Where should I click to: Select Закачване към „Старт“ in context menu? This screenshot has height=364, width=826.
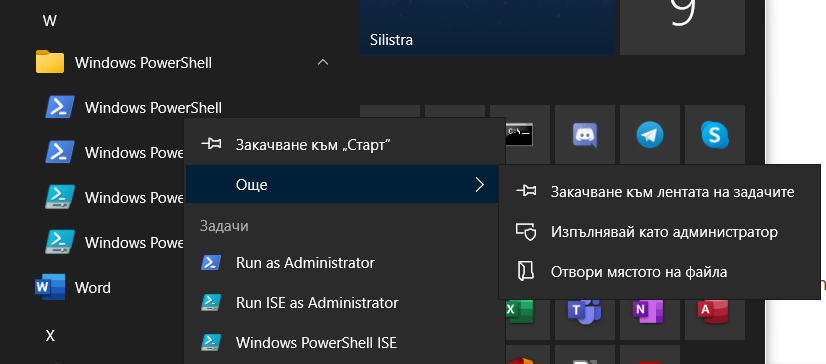pos(342,144)
